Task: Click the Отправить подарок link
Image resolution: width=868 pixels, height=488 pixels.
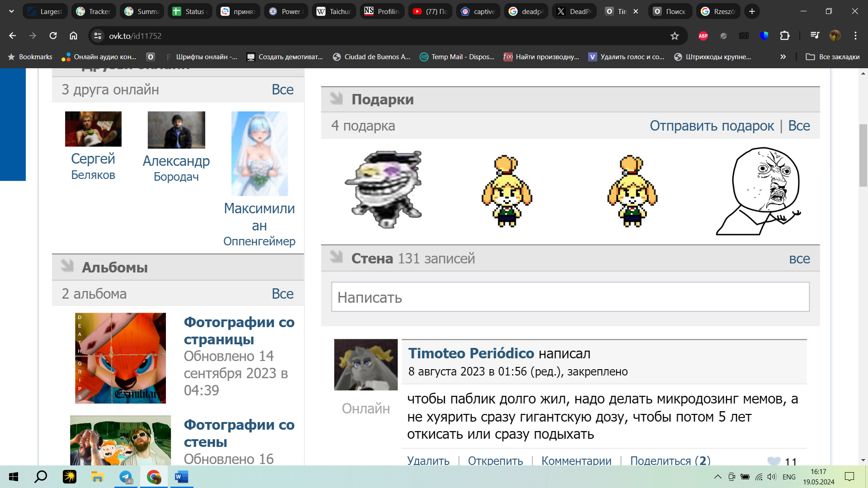Action: 712,126
